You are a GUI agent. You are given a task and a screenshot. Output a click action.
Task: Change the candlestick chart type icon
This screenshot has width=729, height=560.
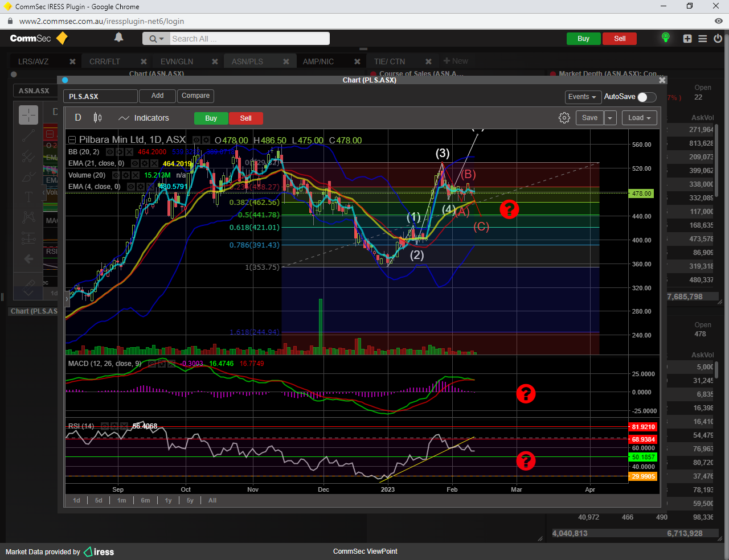pos(98,118)
